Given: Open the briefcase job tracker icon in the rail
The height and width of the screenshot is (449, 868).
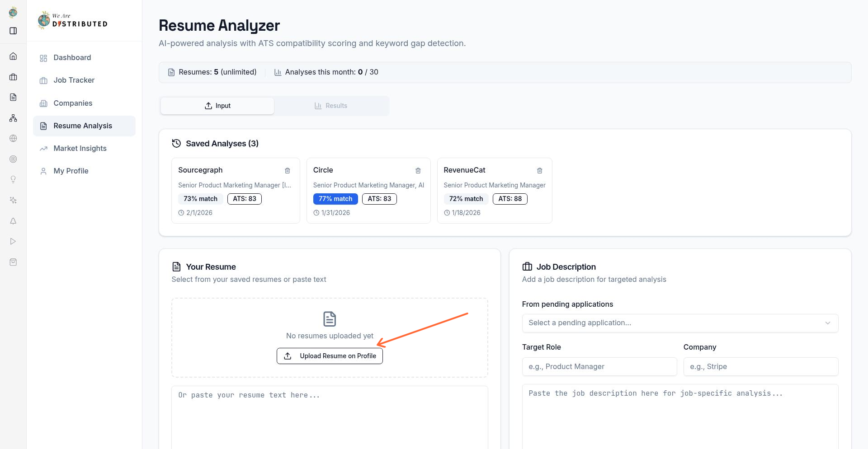Looking at the screenshot, I should (13, 77).
